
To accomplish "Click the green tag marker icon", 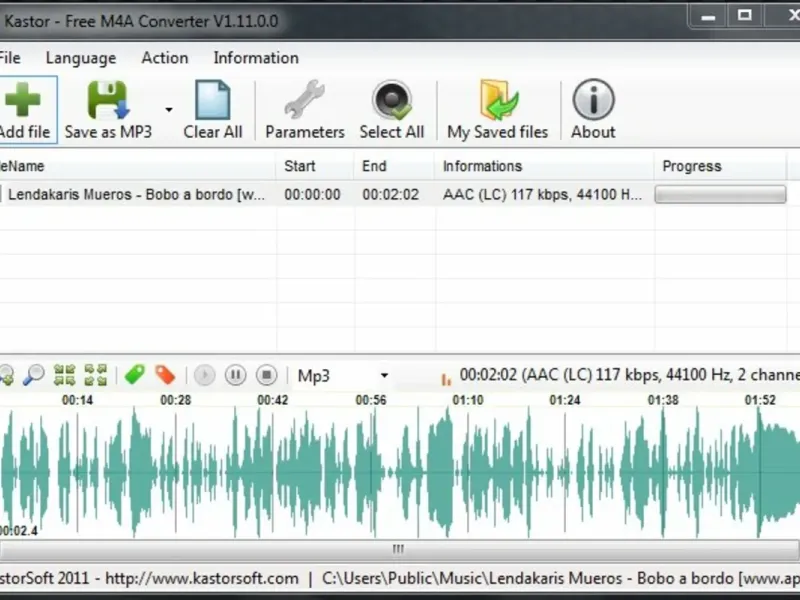I will 135,375.
